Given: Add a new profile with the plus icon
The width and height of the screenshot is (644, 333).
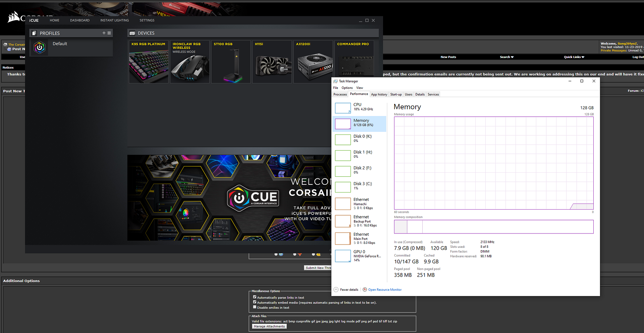Looking at the screenshot, I should [104, 33].
